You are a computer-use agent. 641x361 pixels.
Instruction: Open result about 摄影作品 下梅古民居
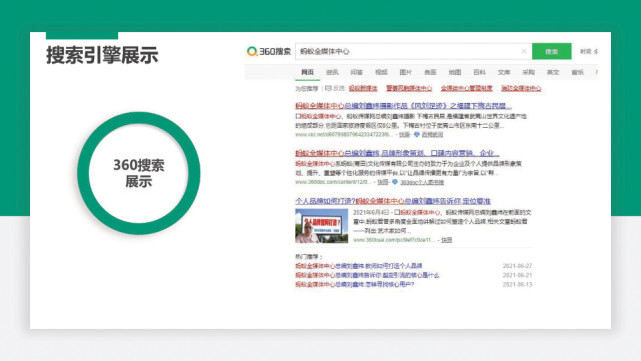click(x=403, y=106)
